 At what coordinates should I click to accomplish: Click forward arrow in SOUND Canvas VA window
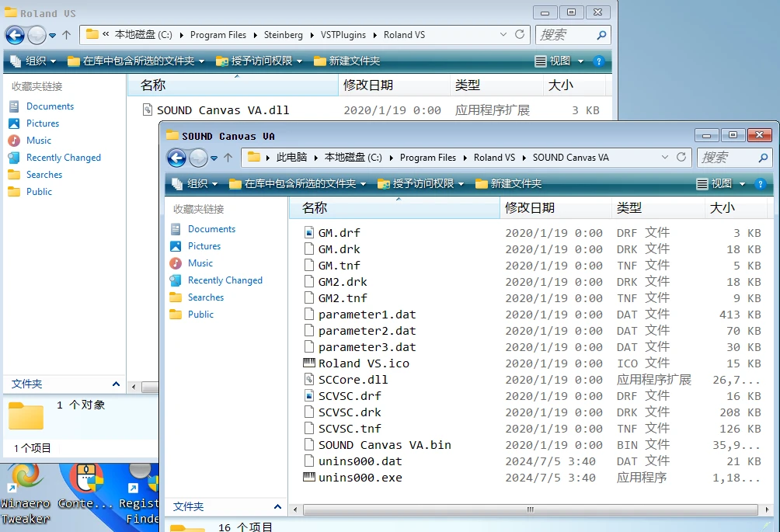coord(198,158)
